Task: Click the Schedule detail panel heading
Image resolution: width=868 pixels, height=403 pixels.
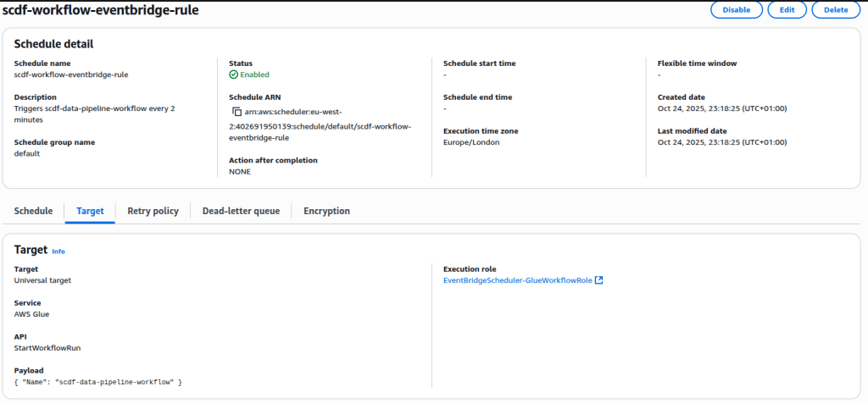Action: (x=54, y=43)
